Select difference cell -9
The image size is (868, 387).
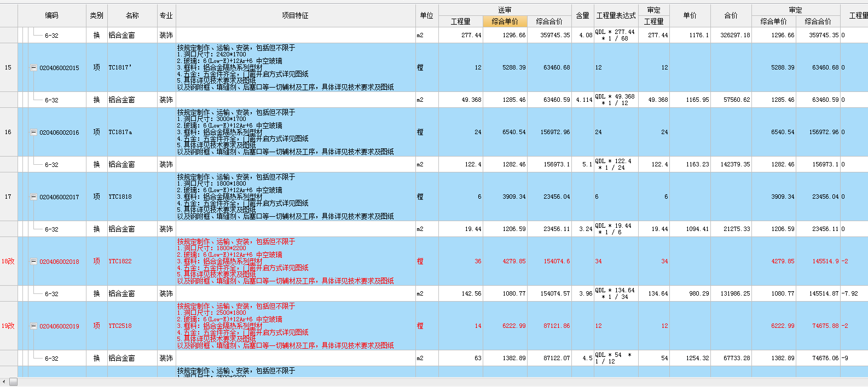854,359
